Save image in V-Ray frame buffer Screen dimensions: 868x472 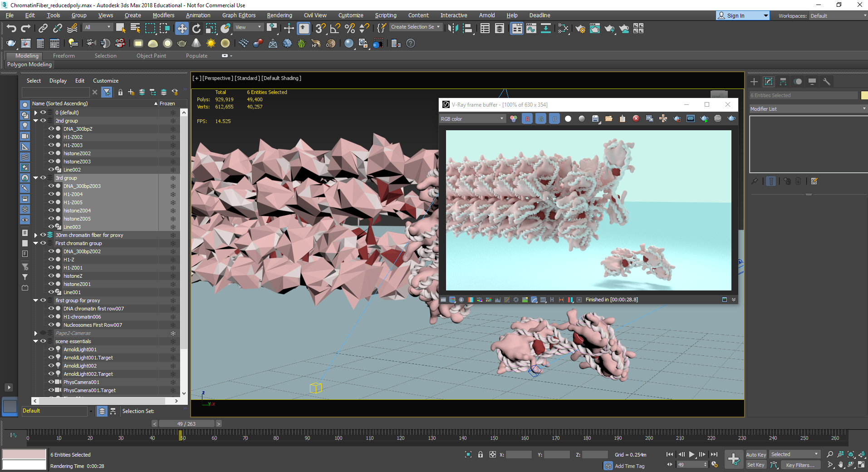click(x=595, y=118)
